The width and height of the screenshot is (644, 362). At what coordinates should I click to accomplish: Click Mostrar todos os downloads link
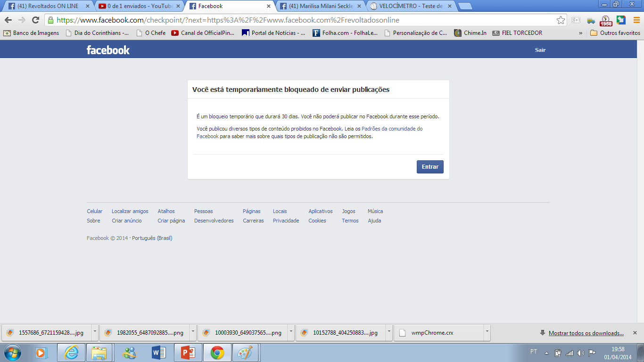[586, 333]
